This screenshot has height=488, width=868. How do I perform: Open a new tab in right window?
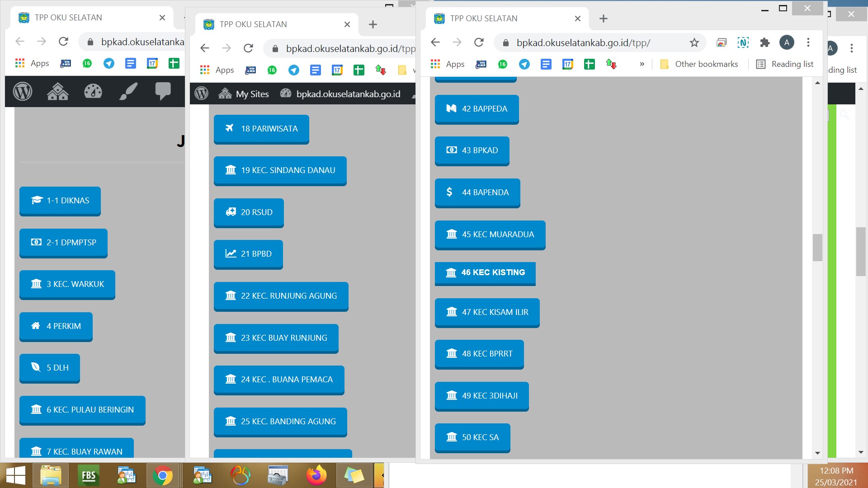pyautogui.click(x=603, y=19)
